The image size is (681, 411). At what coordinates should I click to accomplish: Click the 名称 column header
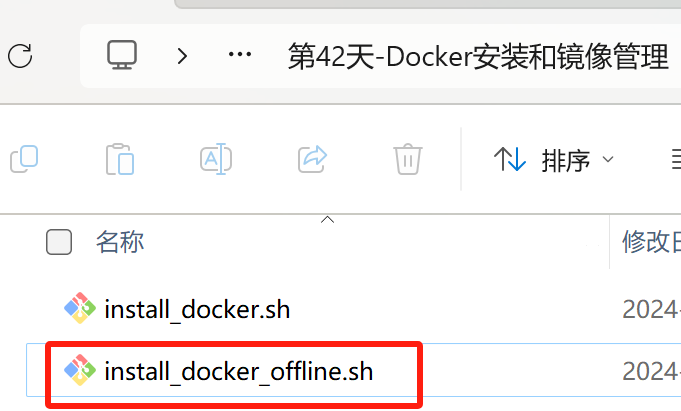[x=120, y=241]
